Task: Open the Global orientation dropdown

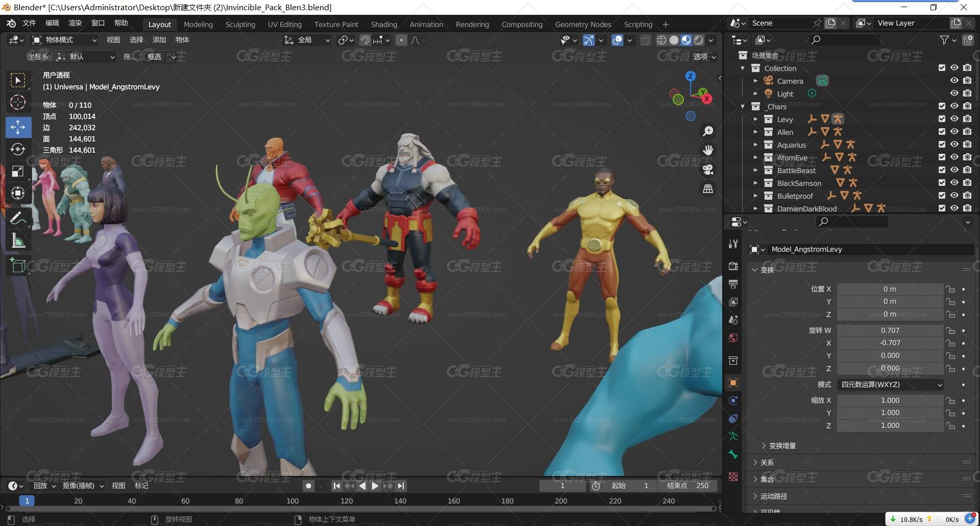Action: click(x=308, y=40)
